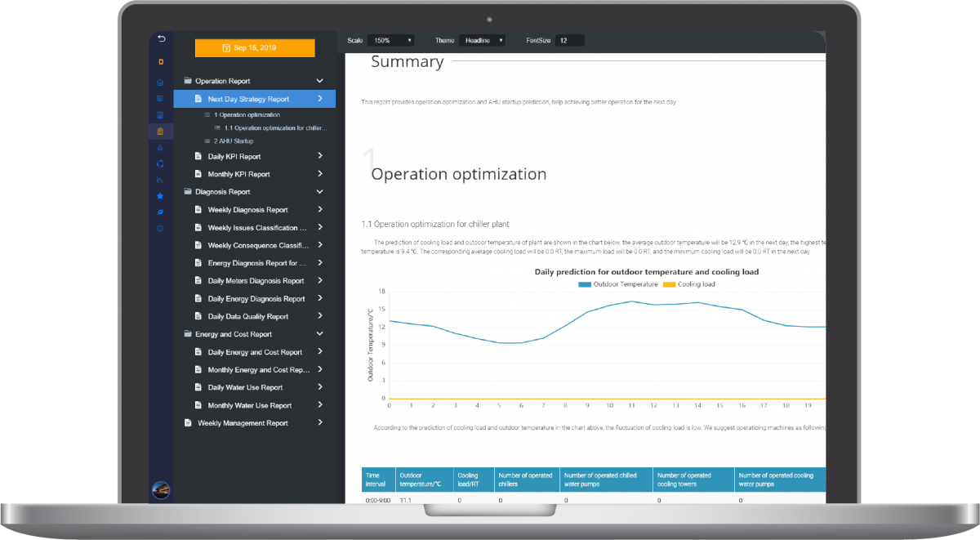The height and width of the screenshot is (540, 980).
Task: Open the water drop icon in rail
Action: coord(160,147)
